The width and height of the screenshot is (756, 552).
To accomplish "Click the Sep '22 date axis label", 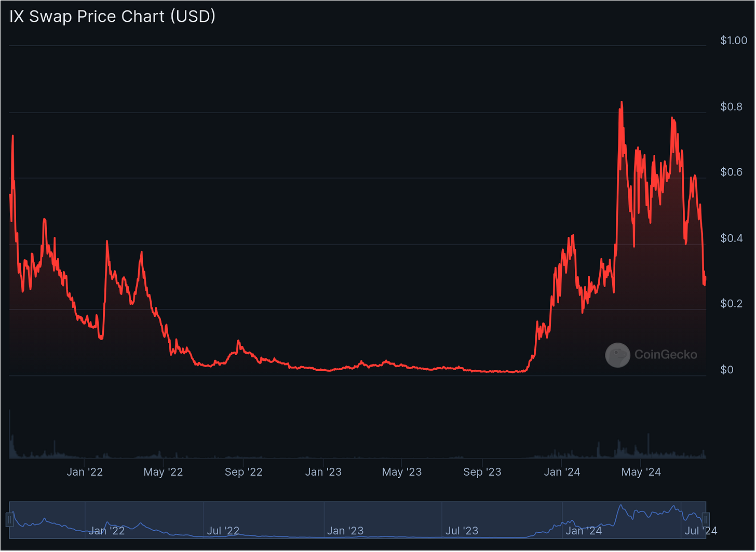I will [x=243, y=472].
